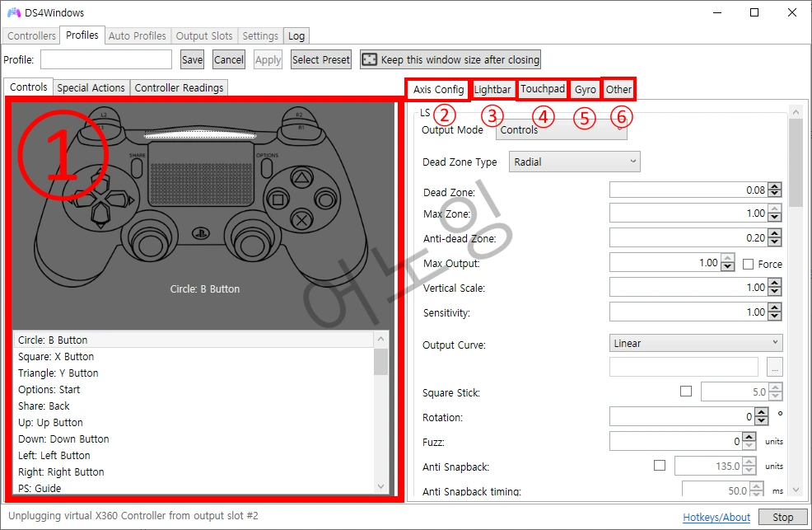Decrease the Max Output value
Screen dimensions: 812x530
(728, 267)
